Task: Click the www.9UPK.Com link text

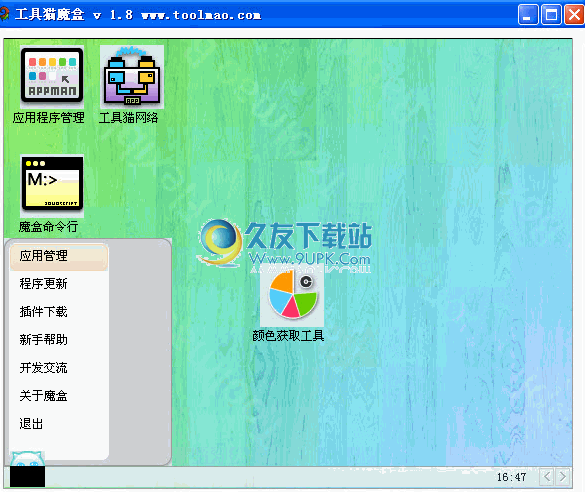Action: coord(309,259)
